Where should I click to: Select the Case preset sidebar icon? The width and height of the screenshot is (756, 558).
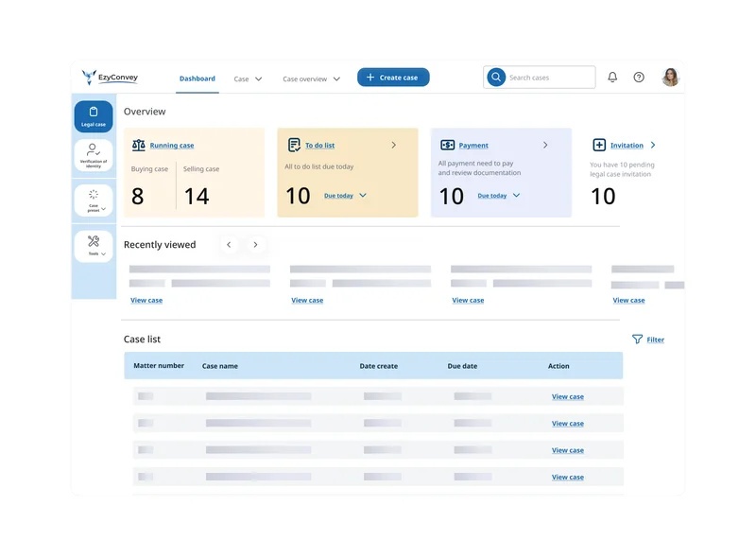tap(93, 201)
